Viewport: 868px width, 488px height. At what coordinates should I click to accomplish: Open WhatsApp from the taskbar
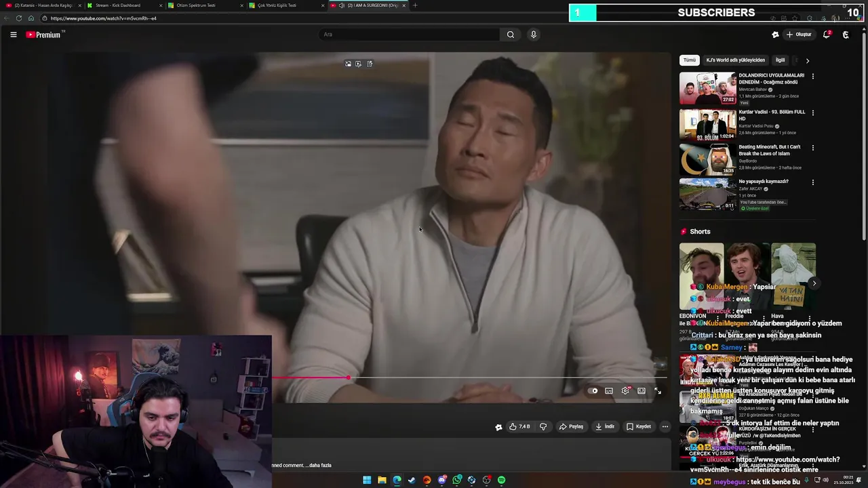click(457, 480)
